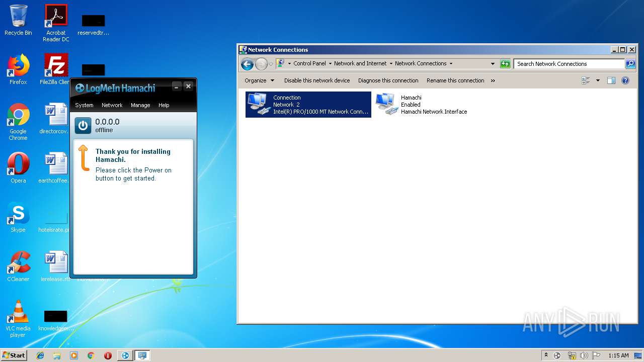Click the Network Connections window title icon
The image size is (644, 362).
click(x=243, y=49)
